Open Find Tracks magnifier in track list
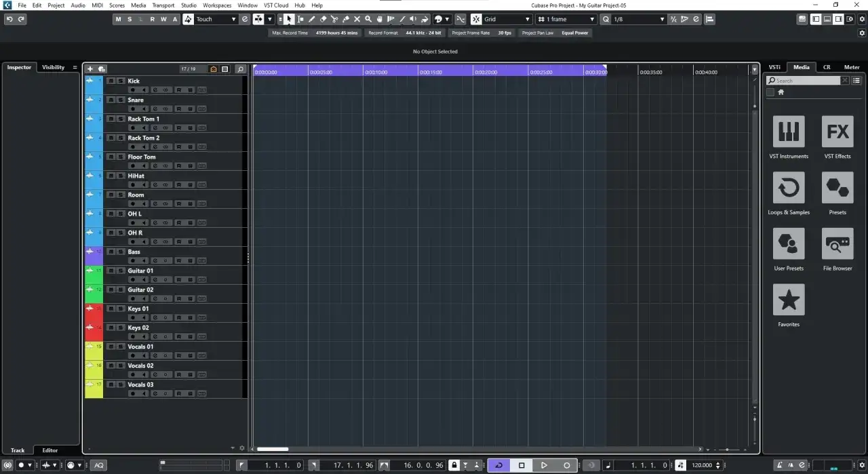868x474 pixels. 240,69
